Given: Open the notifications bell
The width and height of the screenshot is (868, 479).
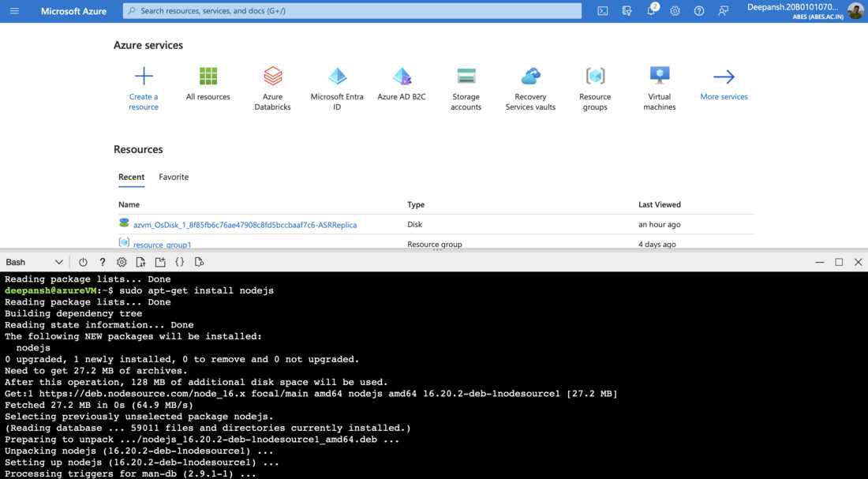Looking at the screenshot, I should 651,10.
